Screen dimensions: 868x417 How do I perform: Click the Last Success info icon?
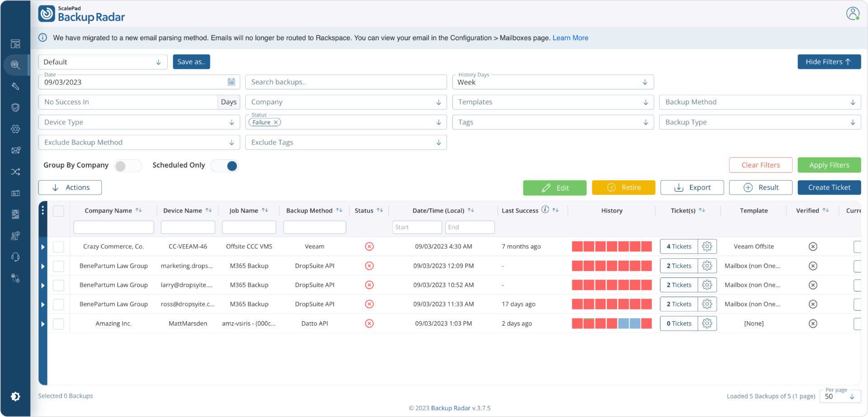coord(545,210)
